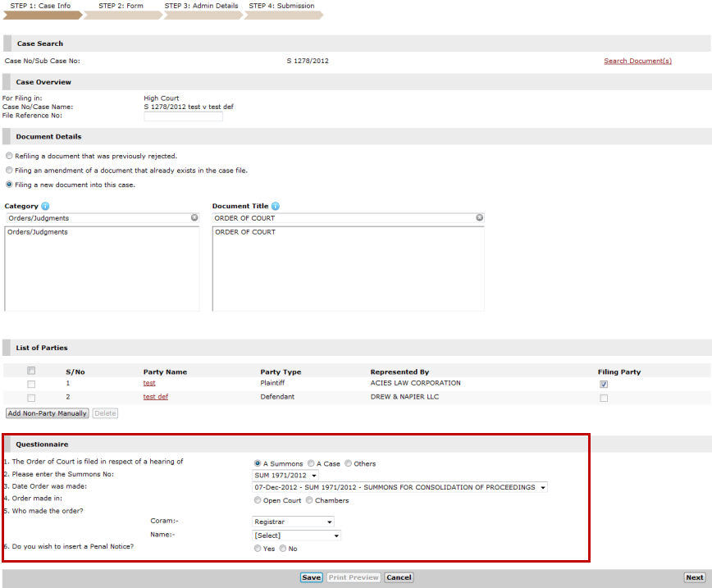Go to STEP 2: Form tab
This screenshot has width=712, height=588.
pyautogui.click(x=121, y=6)
